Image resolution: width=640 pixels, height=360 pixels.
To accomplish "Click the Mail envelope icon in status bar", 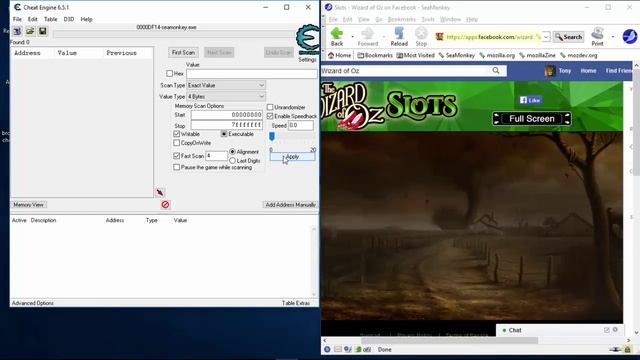I will pos(338,349).
